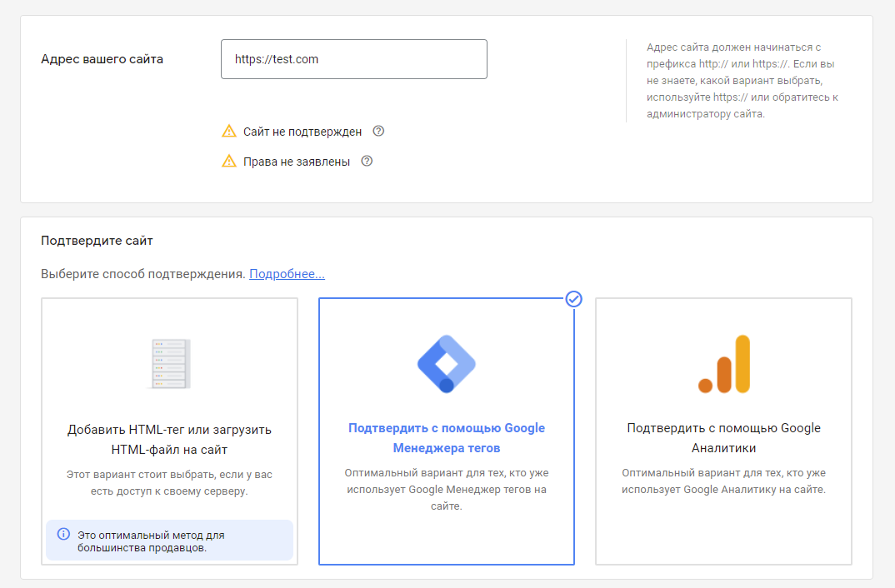Image resolution: width=895 pixels, height=588 pixels.
Task: Open help icon next to 'Сайт не подтвержден'
Action: click(378, 131)
